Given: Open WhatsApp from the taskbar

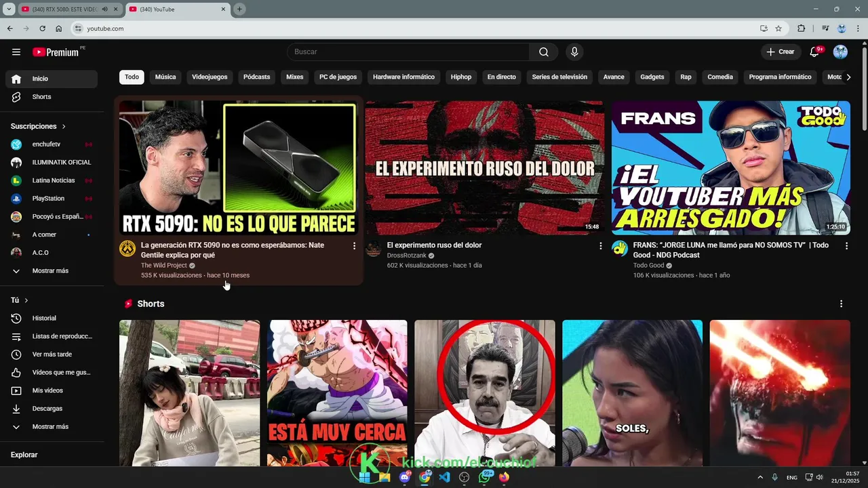Looking at the screenshot, I should tap(484, 477).
